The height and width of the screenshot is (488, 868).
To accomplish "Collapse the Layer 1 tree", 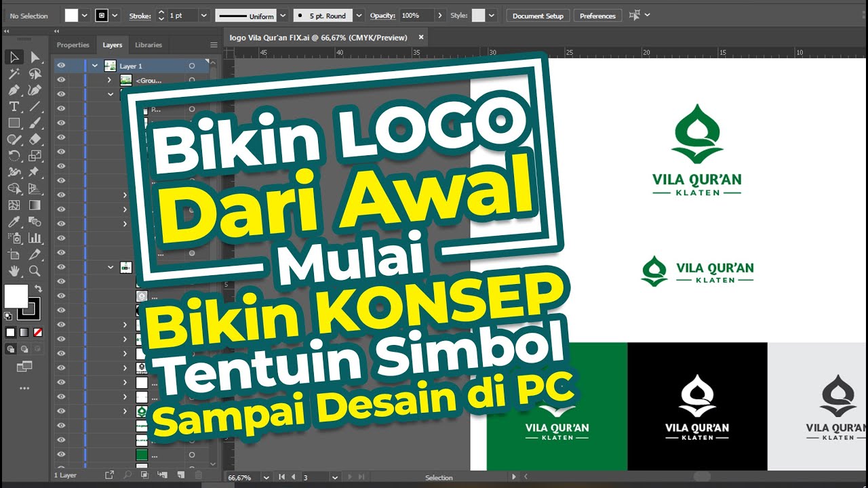I will [95, 66].
